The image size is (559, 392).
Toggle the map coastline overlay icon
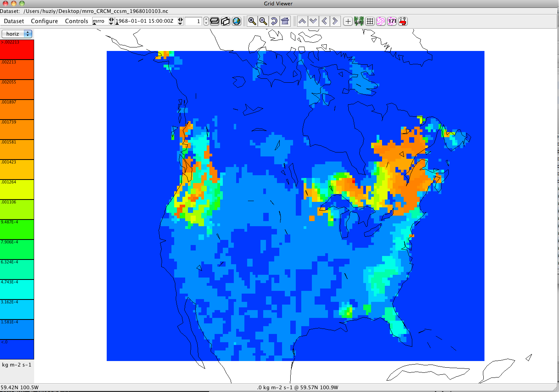(x=359, y=21)
